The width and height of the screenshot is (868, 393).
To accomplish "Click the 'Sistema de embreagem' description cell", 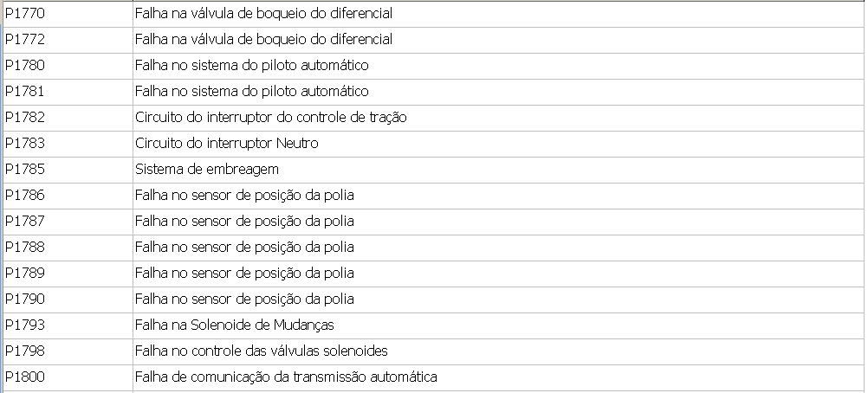I will point(206,170).
